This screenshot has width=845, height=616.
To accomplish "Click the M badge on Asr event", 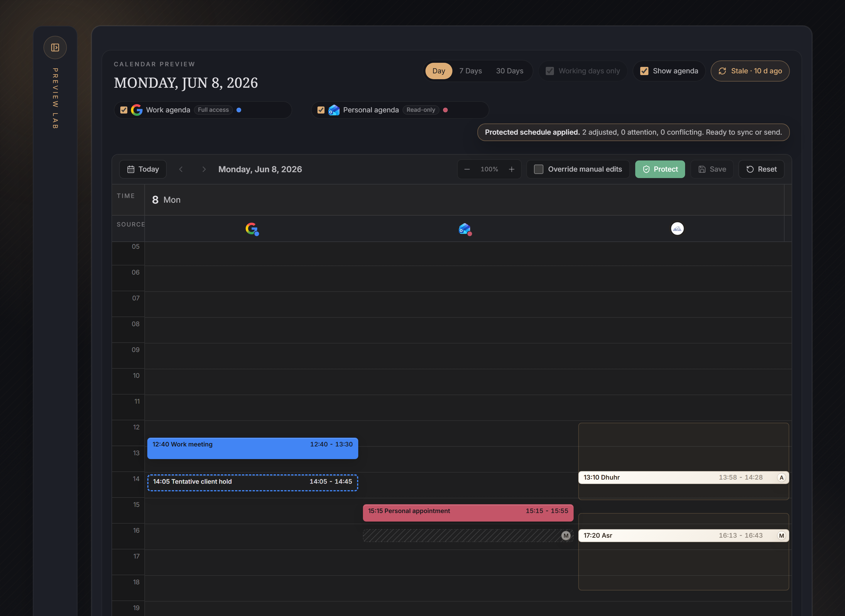I will click(782, 535).
